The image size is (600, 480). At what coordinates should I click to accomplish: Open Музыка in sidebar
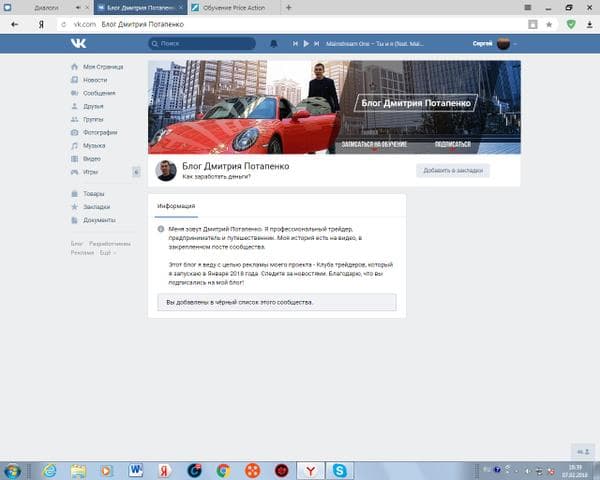point(88,146)
